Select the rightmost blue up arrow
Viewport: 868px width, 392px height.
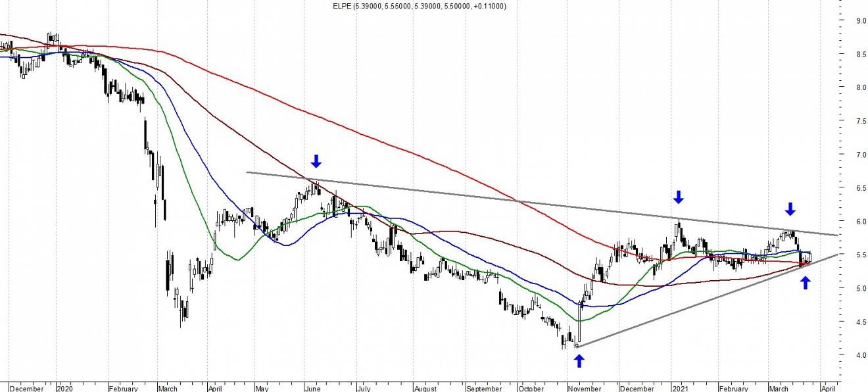pos(806,283)
